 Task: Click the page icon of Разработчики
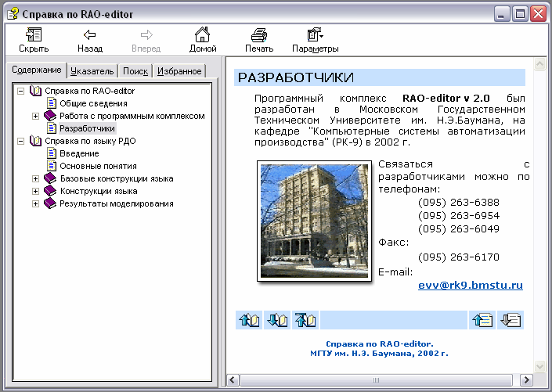(x=52, y=128)
